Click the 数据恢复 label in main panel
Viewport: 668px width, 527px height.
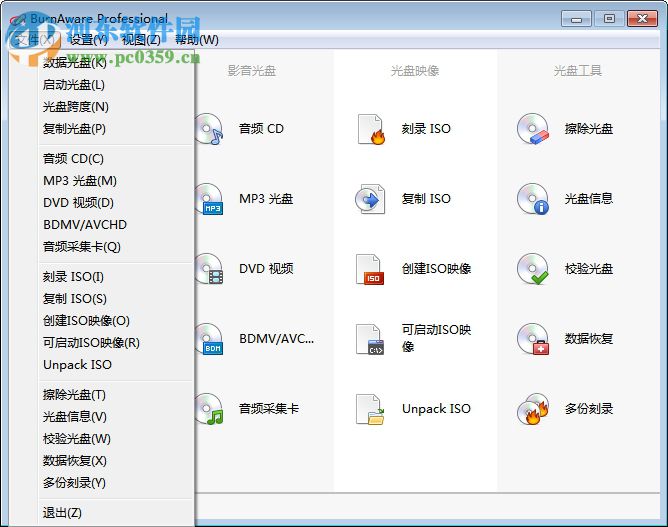(589, 339)
